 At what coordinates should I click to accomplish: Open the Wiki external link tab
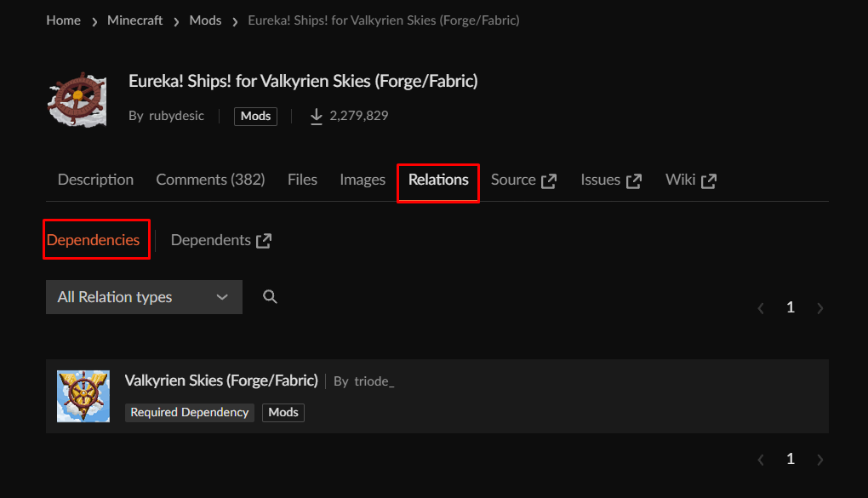click(x=690, y=180)
